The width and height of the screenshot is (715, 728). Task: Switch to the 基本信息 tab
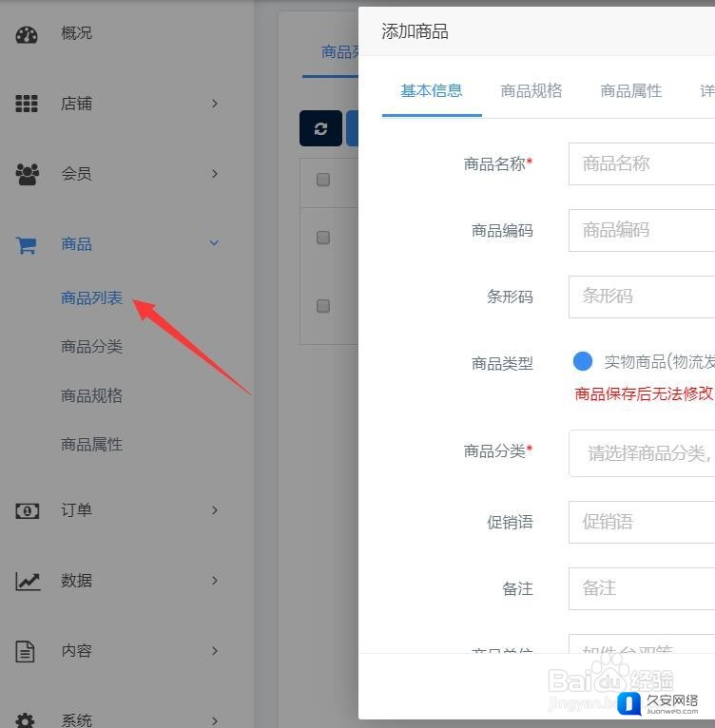coord(431,90)
